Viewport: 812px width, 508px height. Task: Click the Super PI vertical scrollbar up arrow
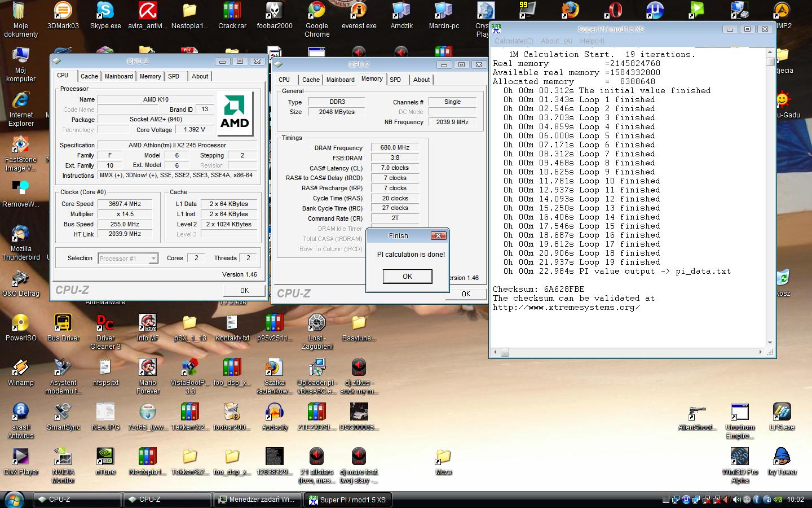click(770, 52)
